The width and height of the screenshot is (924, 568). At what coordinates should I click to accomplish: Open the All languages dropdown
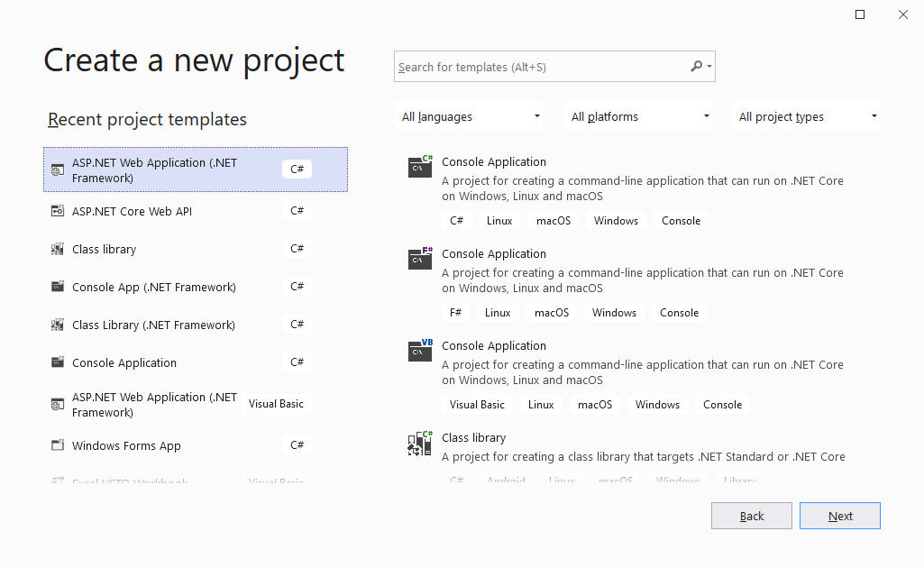coord(469,116)
